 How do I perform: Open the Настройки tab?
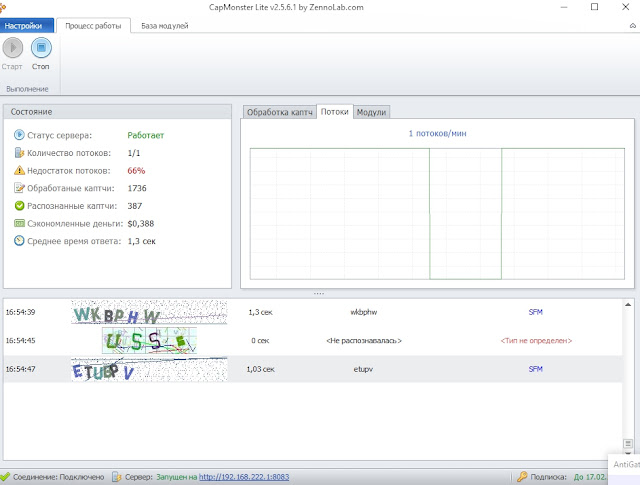27,26
